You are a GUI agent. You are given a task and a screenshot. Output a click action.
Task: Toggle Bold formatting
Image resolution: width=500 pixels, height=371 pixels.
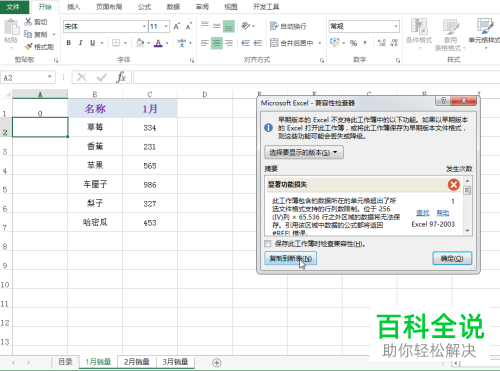69,43
